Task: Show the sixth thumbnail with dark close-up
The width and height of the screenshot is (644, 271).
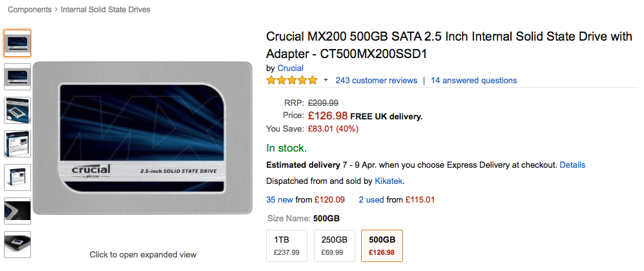Action: pyautogui.click(x=17, y=211)
